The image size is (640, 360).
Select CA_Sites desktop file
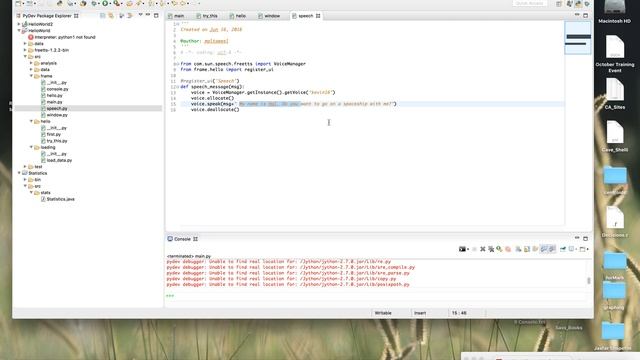click(x=615, y=94)
